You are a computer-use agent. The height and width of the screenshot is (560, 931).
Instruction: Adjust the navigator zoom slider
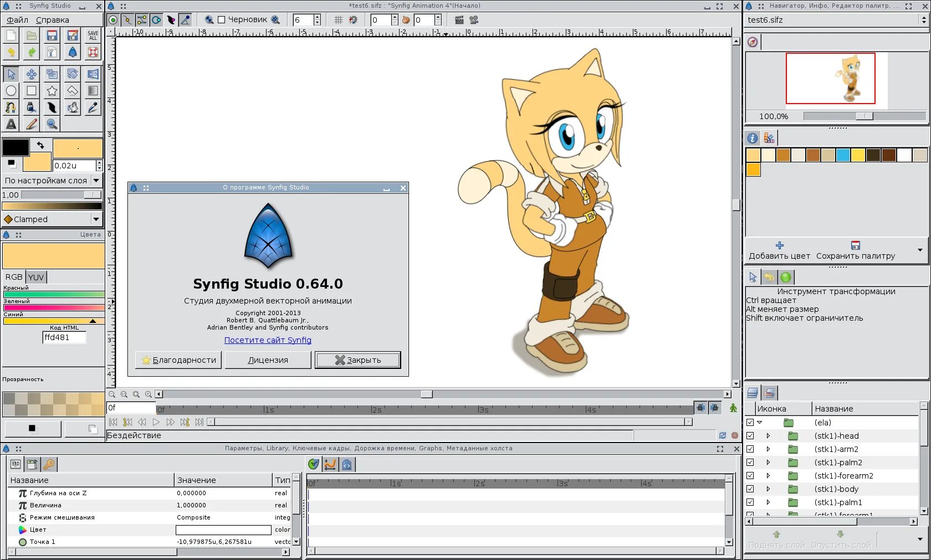pyautogui.click(x=864, y=116)
